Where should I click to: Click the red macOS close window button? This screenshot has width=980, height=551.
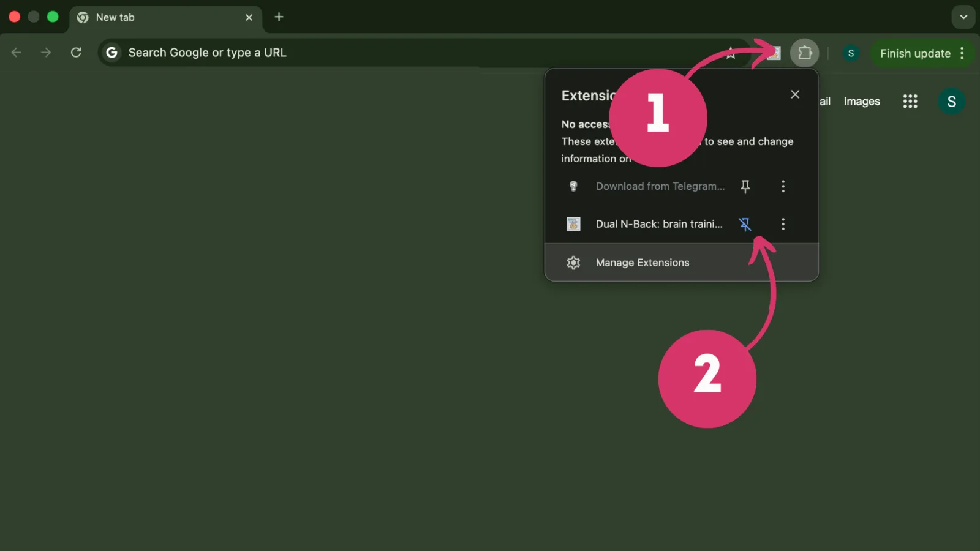tap(14, 17)
